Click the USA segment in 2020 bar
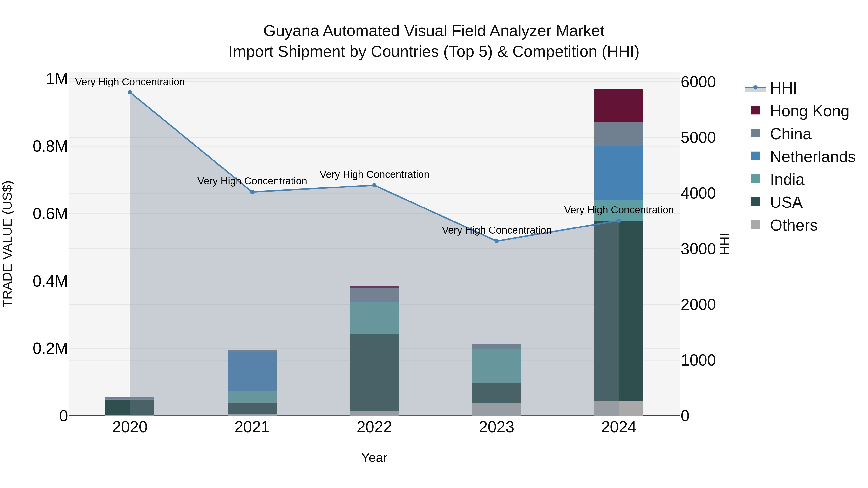 coord(130,408)
